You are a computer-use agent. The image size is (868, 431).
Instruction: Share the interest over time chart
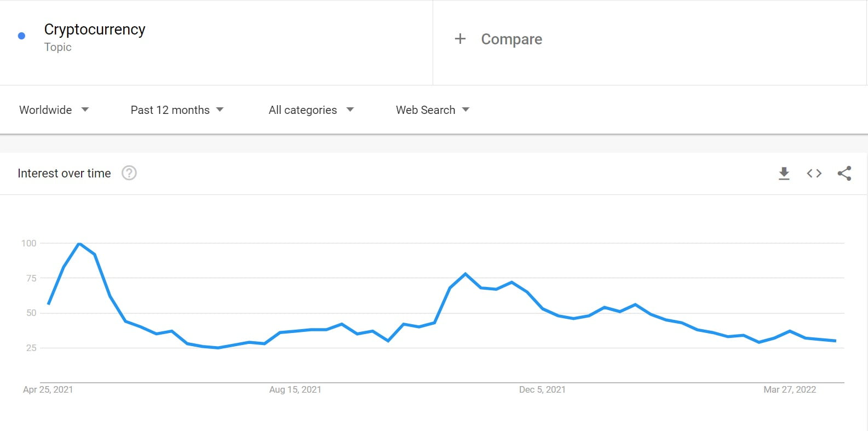coord(844,174)
